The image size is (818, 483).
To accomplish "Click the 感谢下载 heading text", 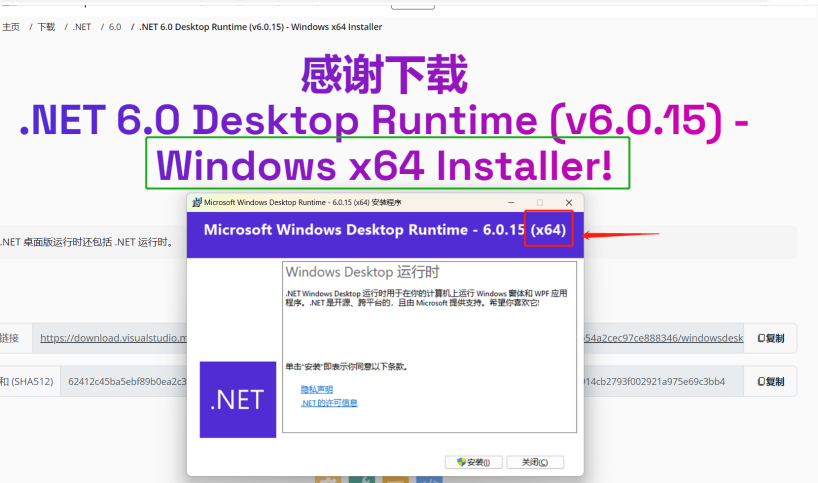I will pyautogui.click(x=384, y=75).
